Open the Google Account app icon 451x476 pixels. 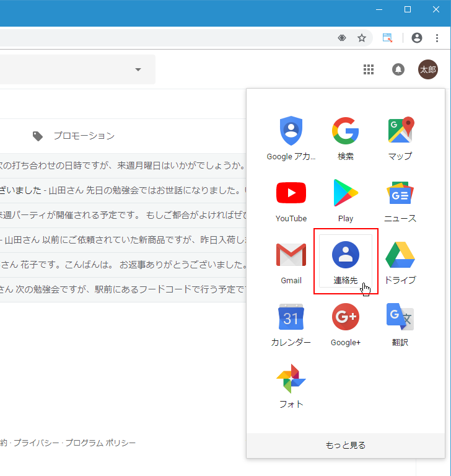coord(291,138)
